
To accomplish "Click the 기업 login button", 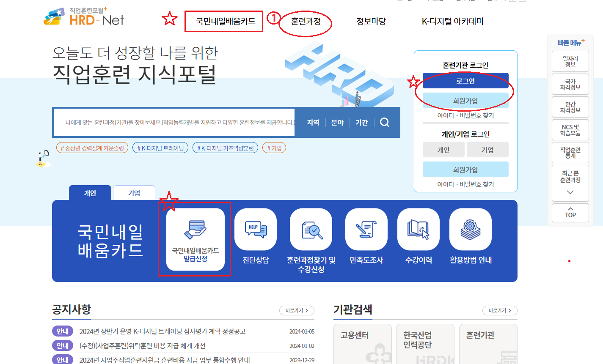I will click(487, 150).
